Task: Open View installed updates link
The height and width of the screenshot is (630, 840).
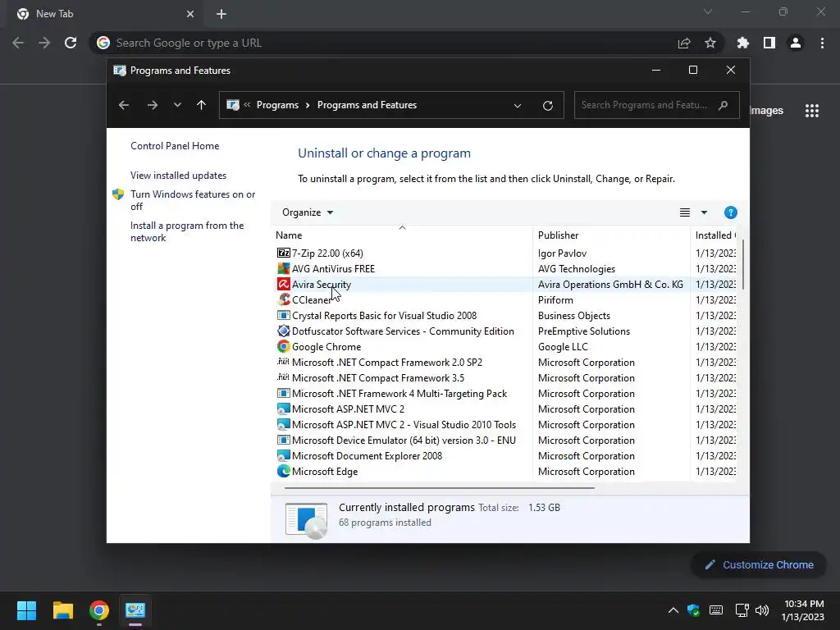Action: [178, 176]
